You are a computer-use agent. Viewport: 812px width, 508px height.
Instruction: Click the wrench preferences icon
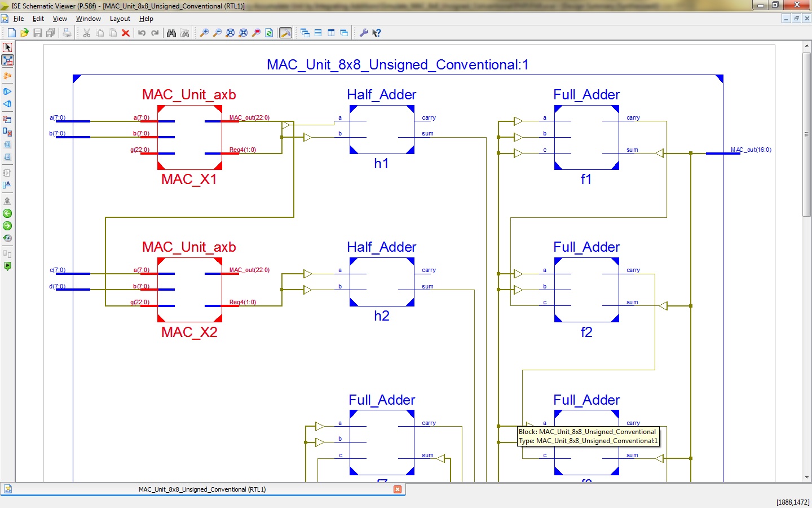pyautogui.click(x=364, y=33)
